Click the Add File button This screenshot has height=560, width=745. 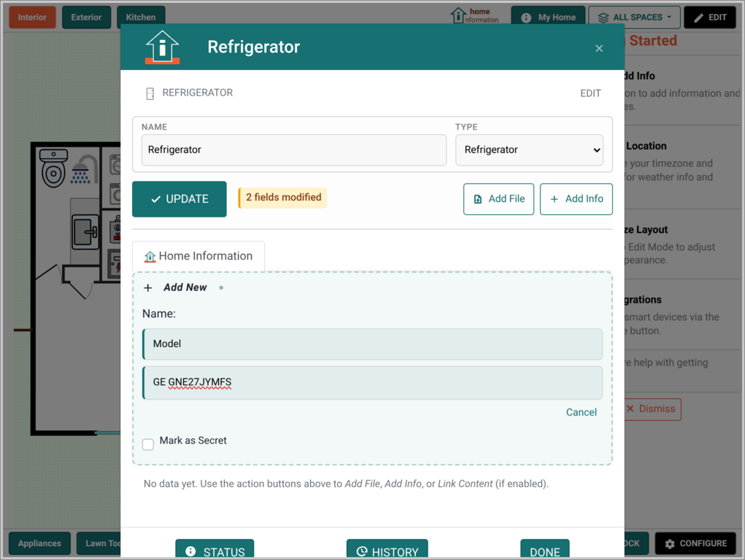tap(498, 199)
